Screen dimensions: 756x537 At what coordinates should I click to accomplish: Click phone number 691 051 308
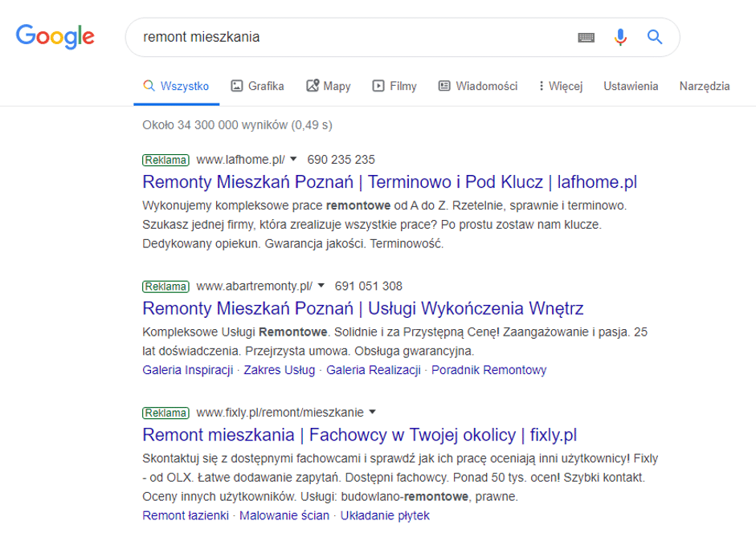click(368, 286)
